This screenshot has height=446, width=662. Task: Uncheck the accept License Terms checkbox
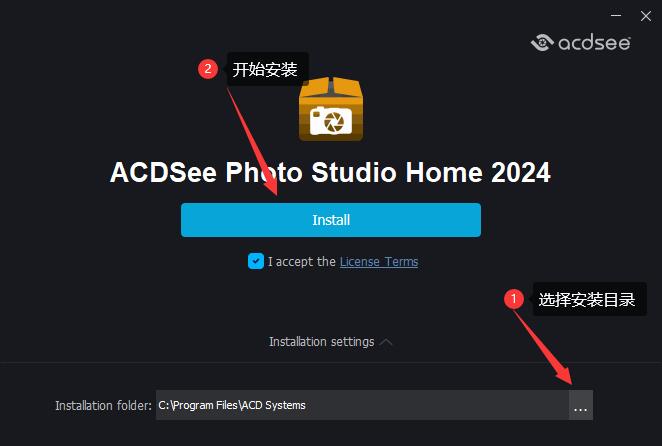click(x=256, y=261)
